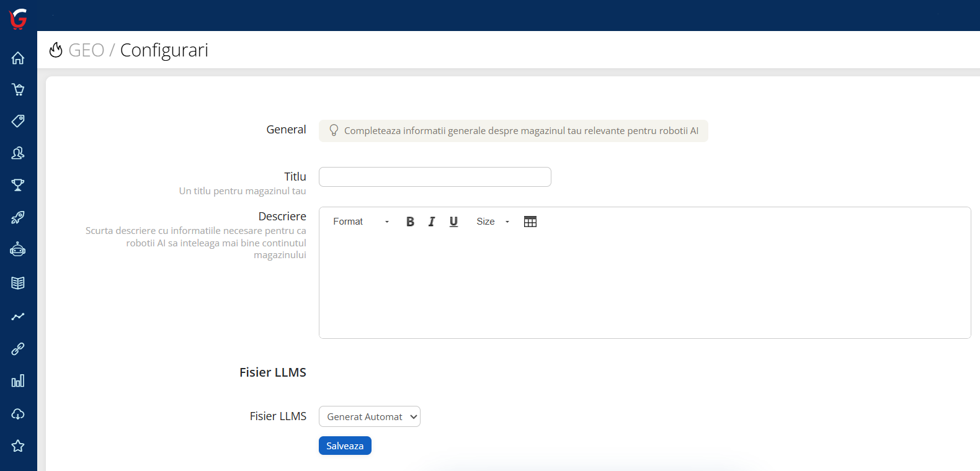Open the shopping cart orders icon
This screenshot has height=471, width=980.
coord(18,89)
